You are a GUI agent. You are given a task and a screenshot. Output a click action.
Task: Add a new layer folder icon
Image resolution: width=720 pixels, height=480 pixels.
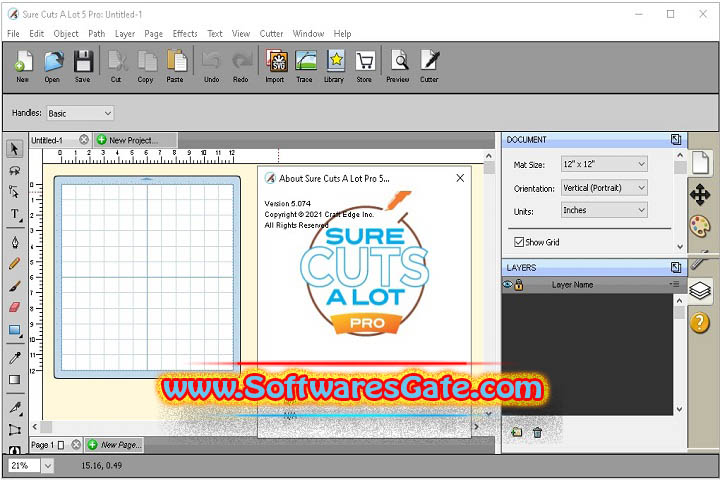coord(517,432)
